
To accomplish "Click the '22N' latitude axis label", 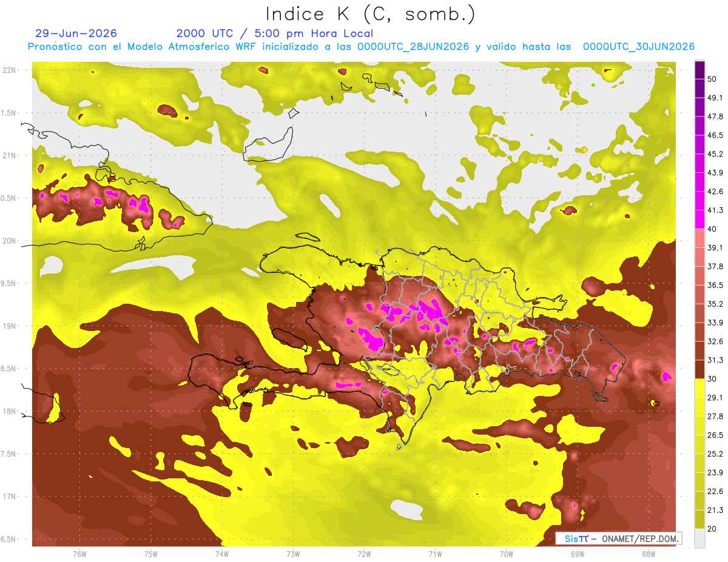I will click(10, 70).
